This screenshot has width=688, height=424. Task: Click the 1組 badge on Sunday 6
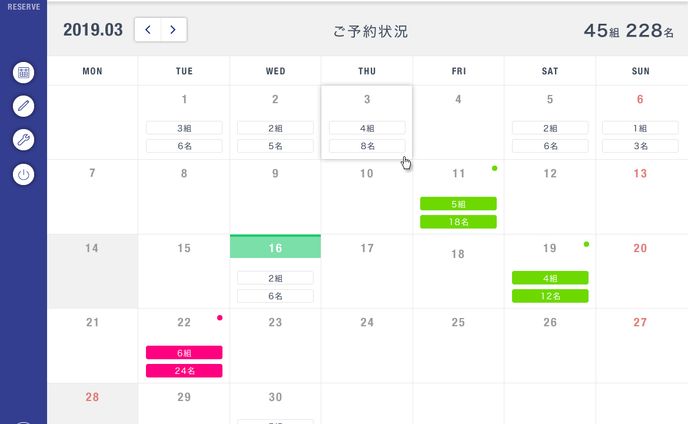[641, 128]
